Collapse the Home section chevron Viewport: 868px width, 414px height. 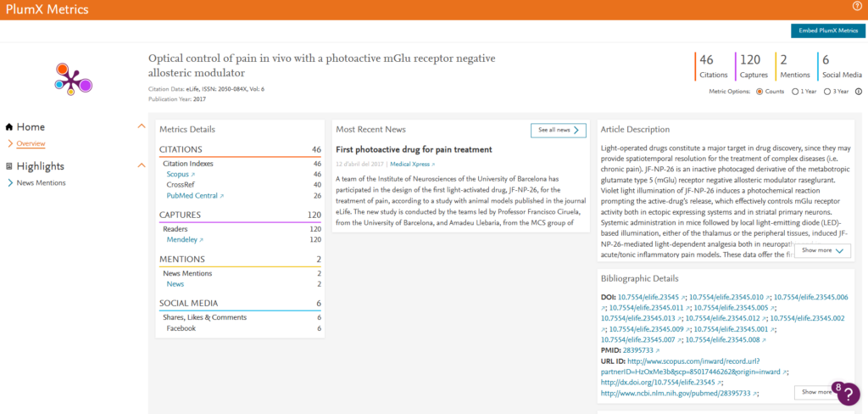[142, 127]
